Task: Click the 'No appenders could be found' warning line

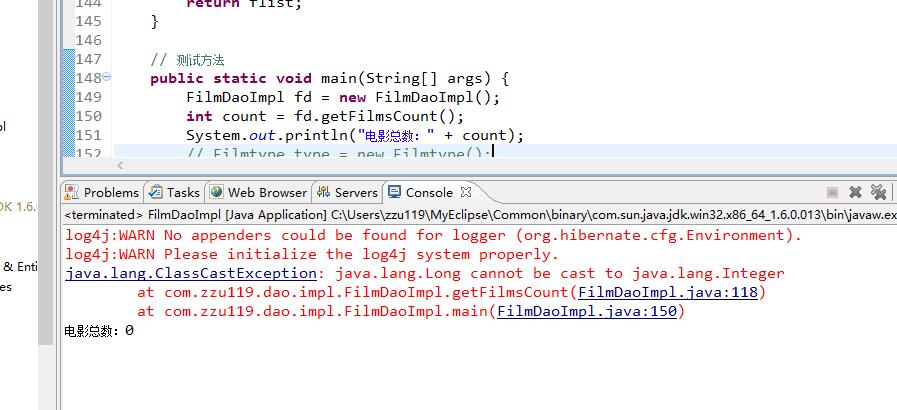Action: tap(434, 235)
